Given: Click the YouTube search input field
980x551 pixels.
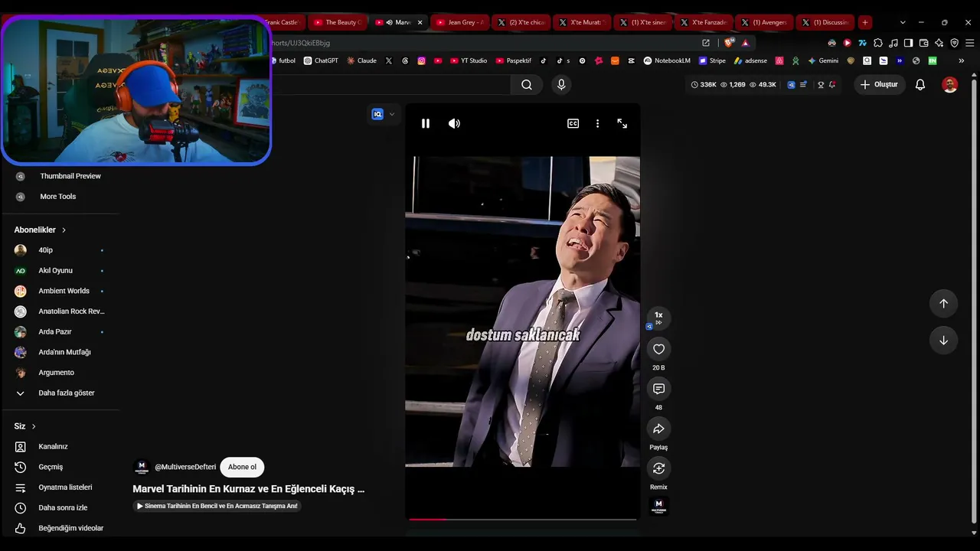Looking at the screenshot, I should pyautogui.click(x=390, y=85).
